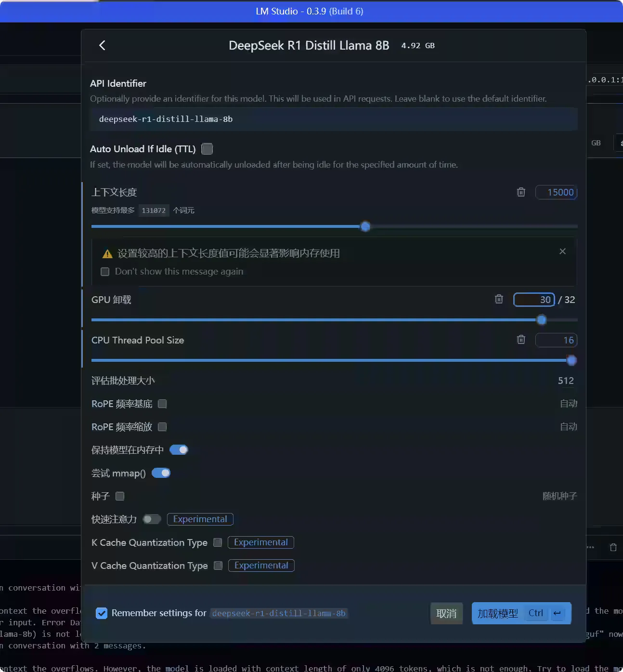Enable Auto Unload If Idle (TTL) checkbox
The height and width of the screenshot is (672, 623).
pos(207,149)
